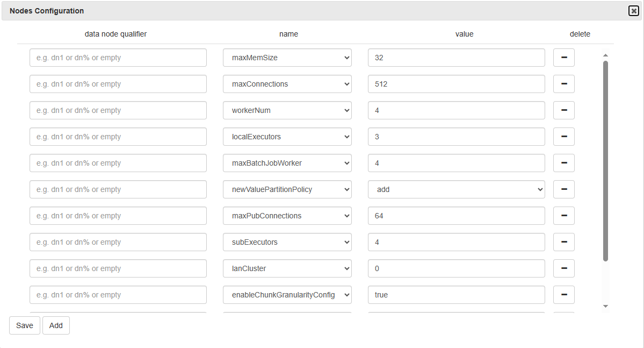
Task: Save the nodes configuration
Action: click(24, 325)
